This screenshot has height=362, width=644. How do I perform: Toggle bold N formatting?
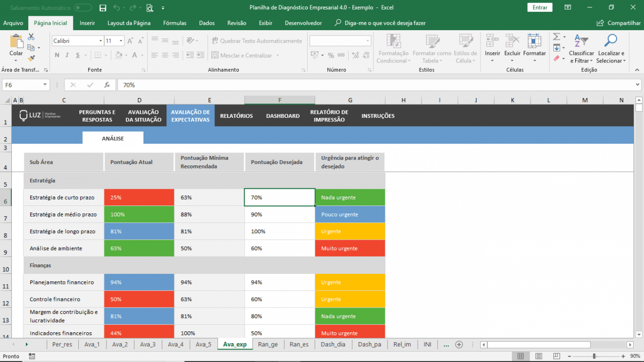[x=57, y=55]
